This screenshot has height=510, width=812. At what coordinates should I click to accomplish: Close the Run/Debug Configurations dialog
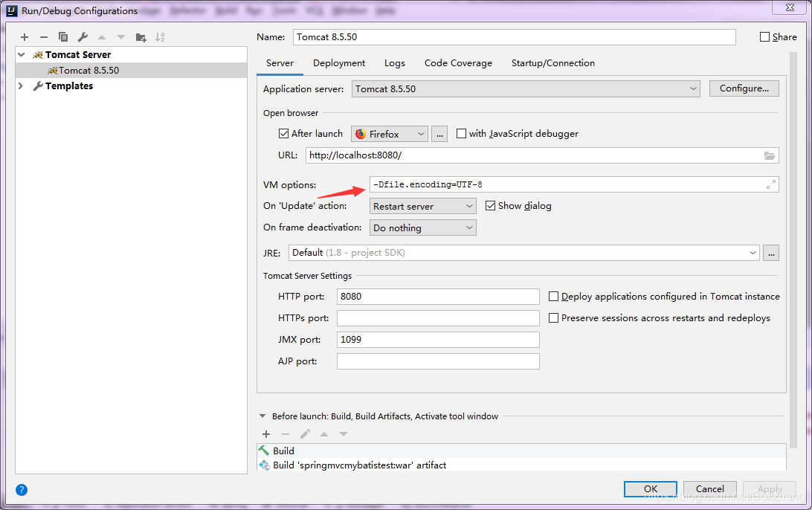pyautogui.click(x=790, y=7)
